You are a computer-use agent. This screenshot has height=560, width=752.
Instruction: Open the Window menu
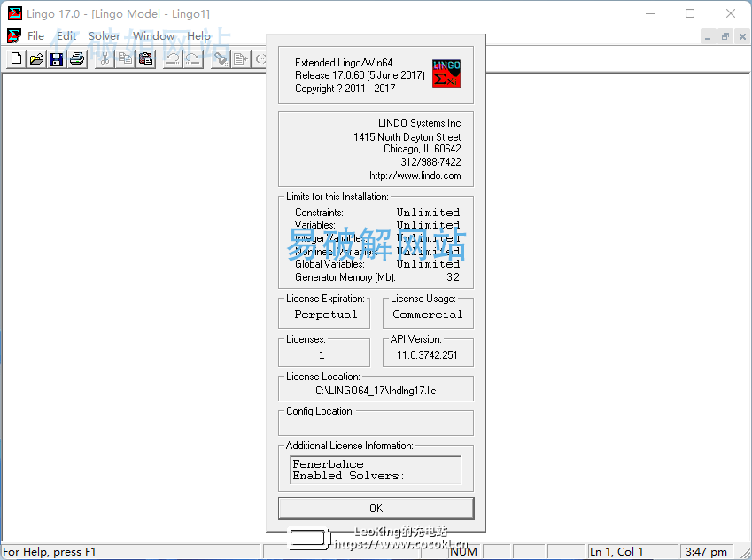point(153,36)
